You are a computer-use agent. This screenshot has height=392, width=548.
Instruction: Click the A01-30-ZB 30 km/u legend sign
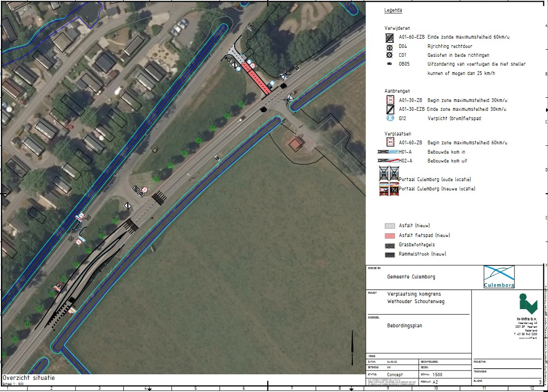pos(389,100)
